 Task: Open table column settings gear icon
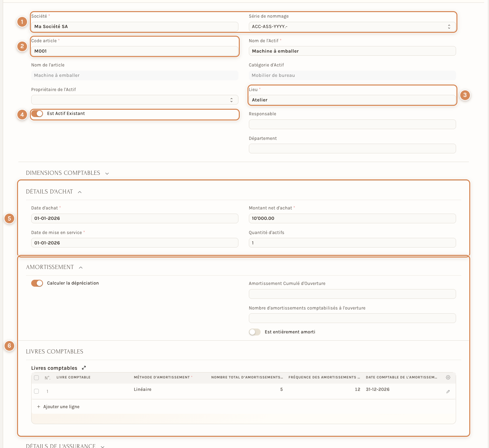pos(448,377)
